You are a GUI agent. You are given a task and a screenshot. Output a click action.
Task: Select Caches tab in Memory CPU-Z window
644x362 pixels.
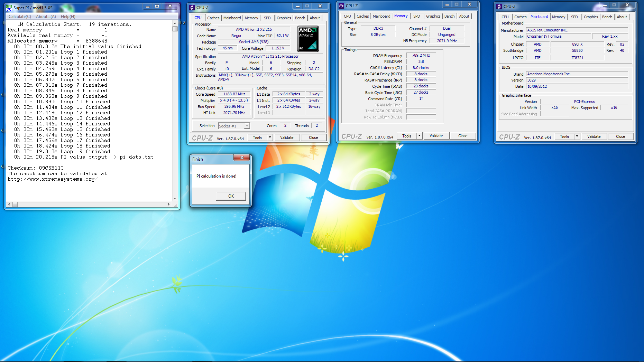tap(363, 16)
